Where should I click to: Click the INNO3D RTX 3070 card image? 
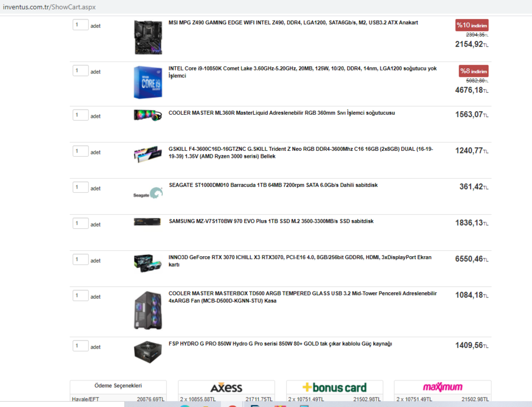click(148, 263)
